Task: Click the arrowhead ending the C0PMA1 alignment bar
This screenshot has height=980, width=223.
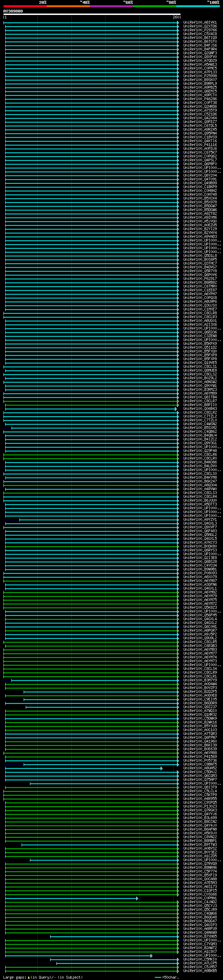Action: point(137,899)
